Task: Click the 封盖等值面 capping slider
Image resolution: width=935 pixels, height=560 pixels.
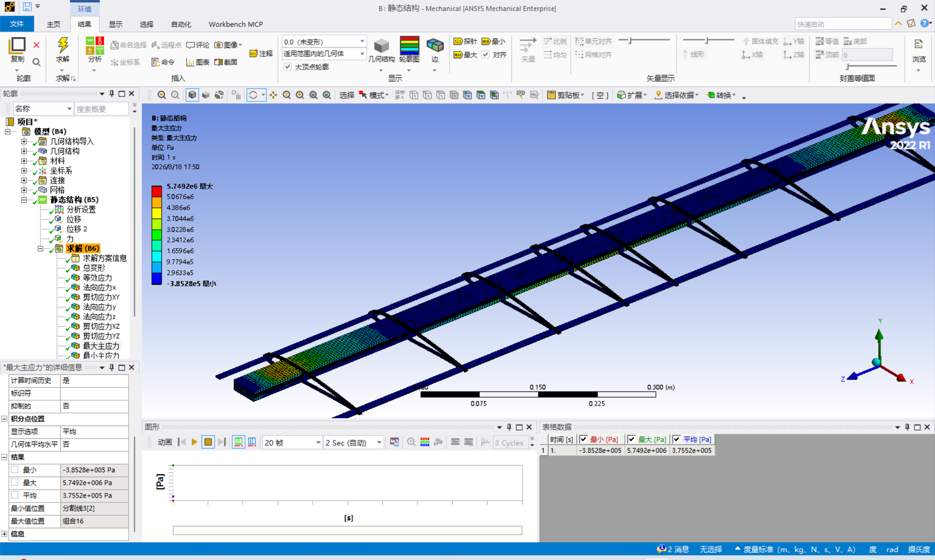Action: 872,66
